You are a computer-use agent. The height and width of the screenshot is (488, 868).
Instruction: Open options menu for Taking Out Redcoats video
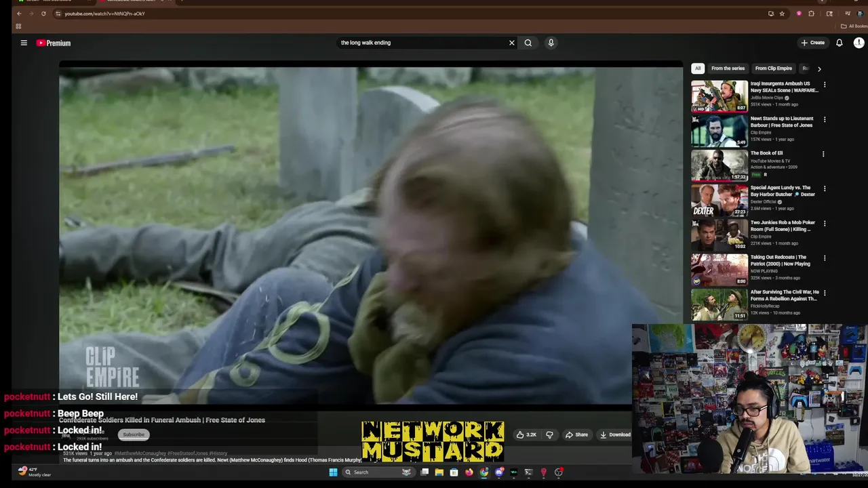(x=825, y=258)
